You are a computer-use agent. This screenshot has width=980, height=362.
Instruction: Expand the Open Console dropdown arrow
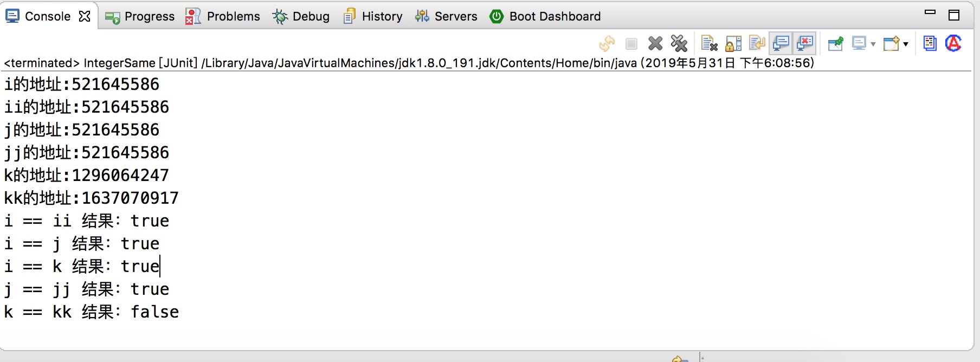pos(906,44)
